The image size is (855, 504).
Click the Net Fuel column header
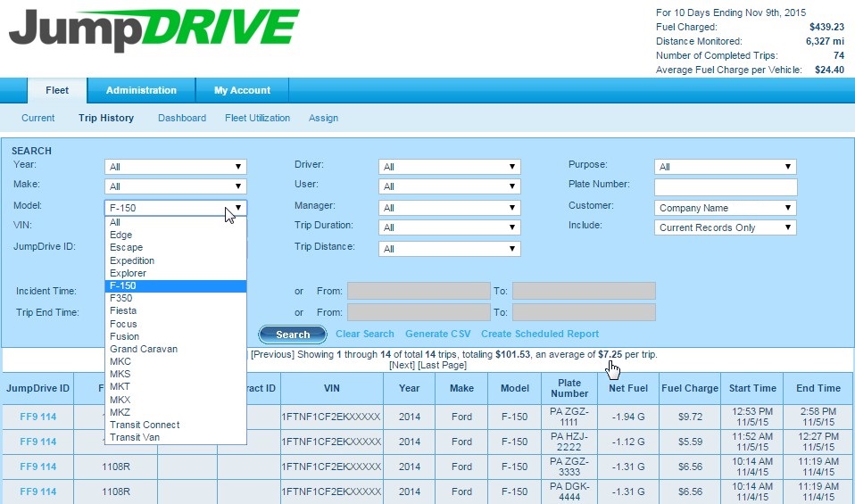[x=628, y=389]
